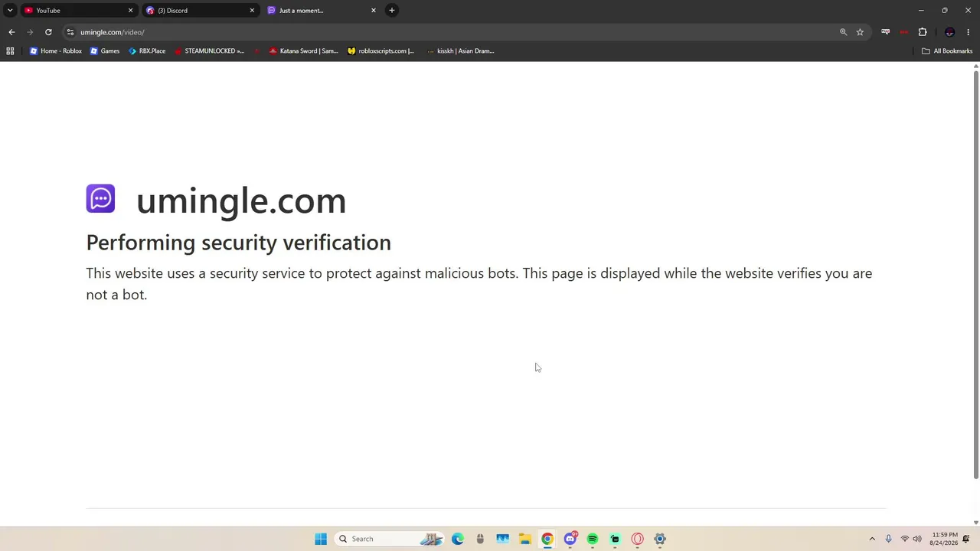This screenshot has width=980, height=551.
Task: Switch to the (3) Discord tab
Action: pos(199,10)
